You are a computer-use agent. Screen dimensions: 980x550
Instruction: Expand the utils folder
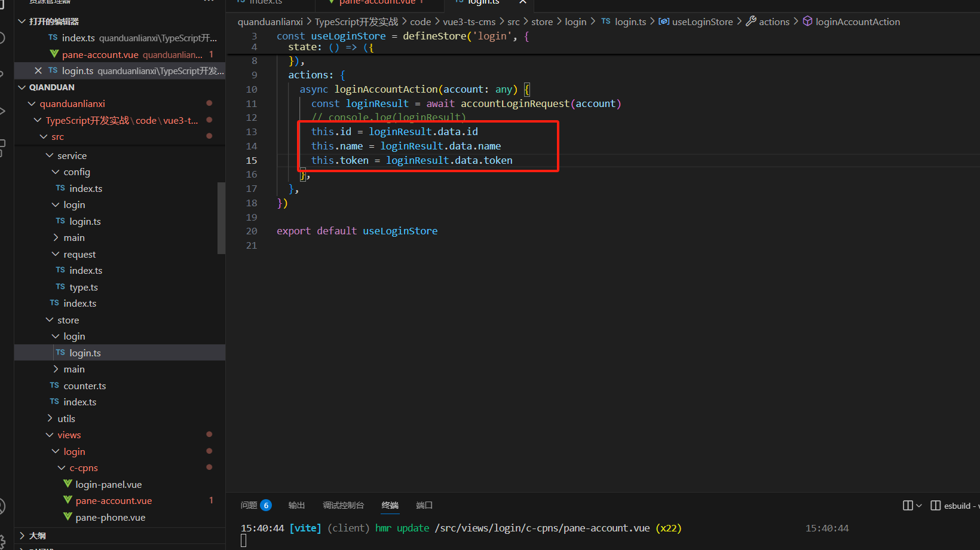click(x=50, y=418)
